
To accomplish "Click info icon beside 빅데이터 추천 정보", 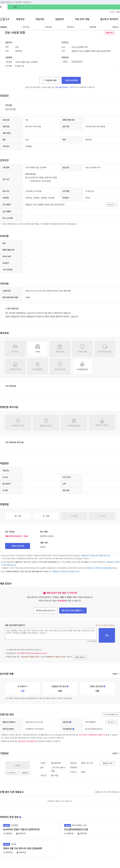I will point(20,817).
